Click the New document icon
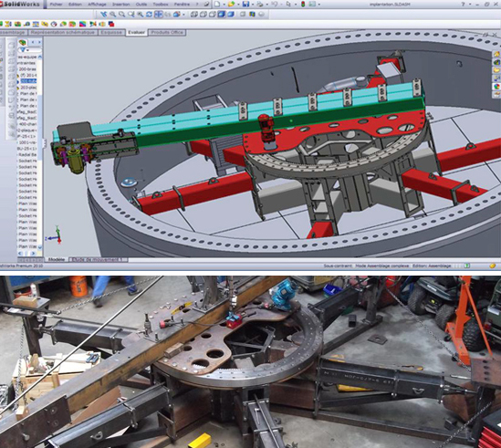Image resolution: width=501 pixels, height=448 pixels. tap(217, 5)
